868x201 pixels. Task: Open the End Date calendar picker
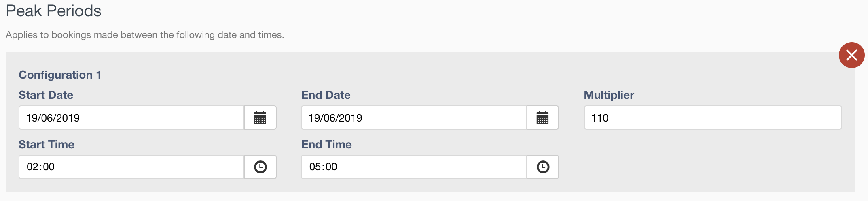pos(543,118)
